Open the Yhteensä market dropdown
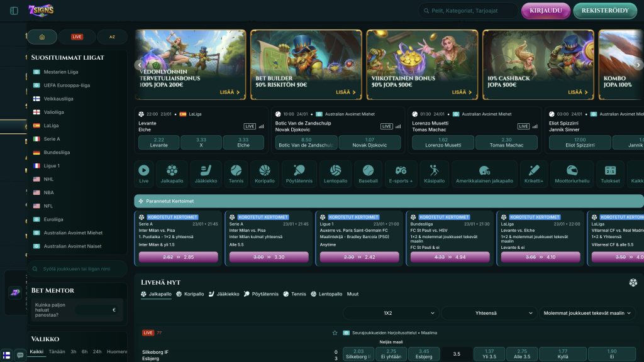The width and height of the screenshot is (644, 362). point(489,313)
